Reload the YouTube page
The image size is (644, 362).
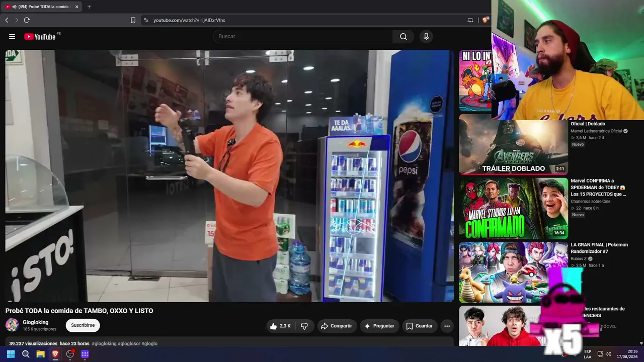[27, 20]
